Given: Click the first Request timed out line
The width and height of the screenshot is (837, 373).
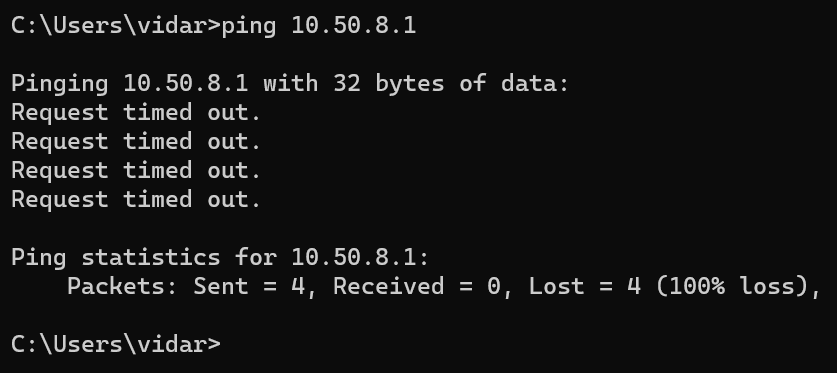Looking at the screenshot, I should 136,113.
